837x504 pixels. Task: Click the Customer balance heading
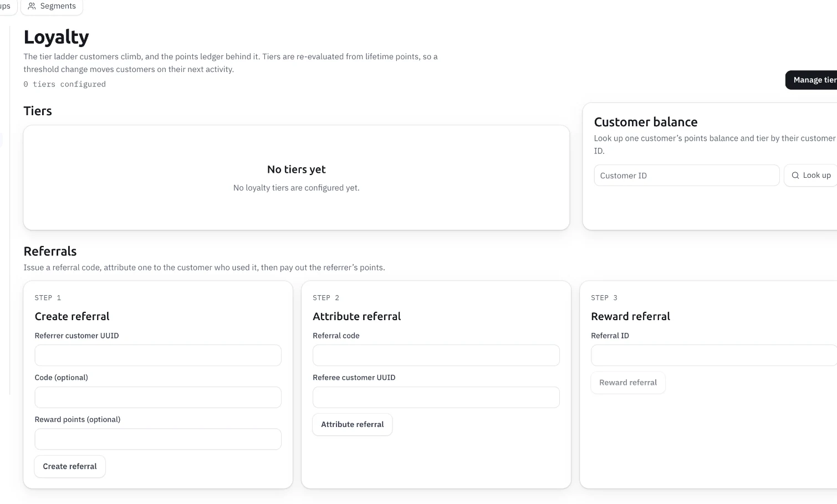point(646,122)
